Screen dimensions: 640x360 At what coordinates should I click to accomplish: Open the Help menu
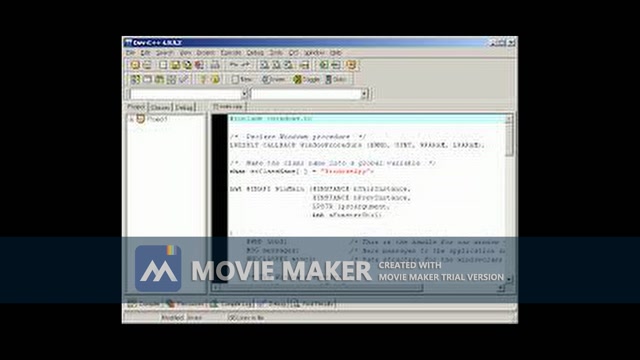pyautogui.click(x=336, y=53)
